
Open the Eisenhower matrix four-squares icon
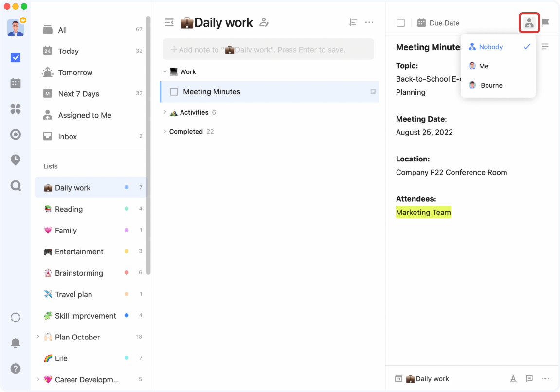point(16,109)
